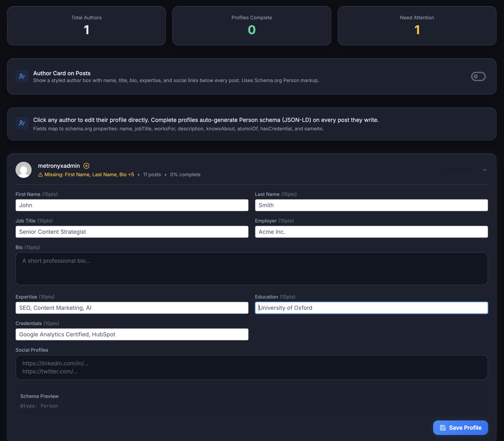504x441 pixels.
Task: Click the Bio textarea
Action: pyautogui.click(x=251, y=269)
